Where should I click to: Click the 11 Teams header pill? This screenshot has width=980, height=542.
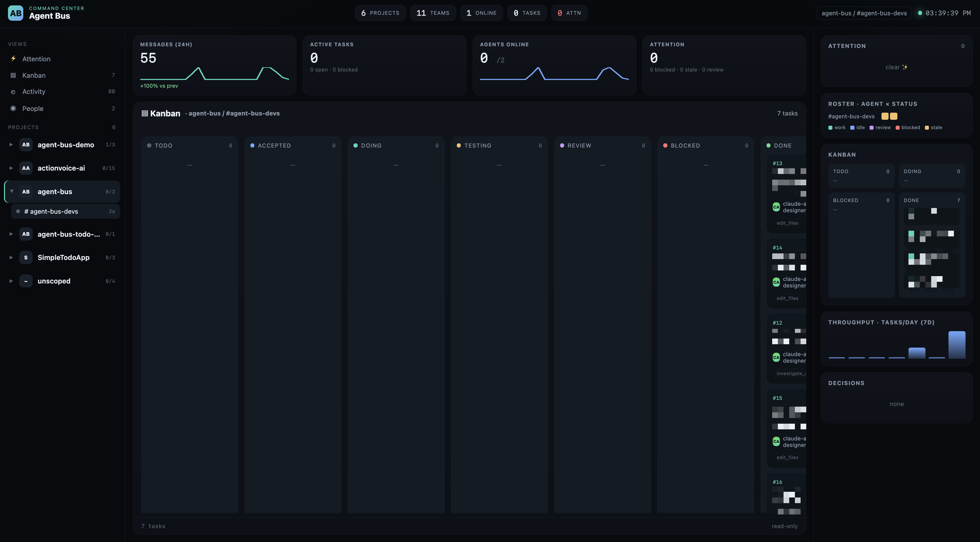[x=433, y=13]
